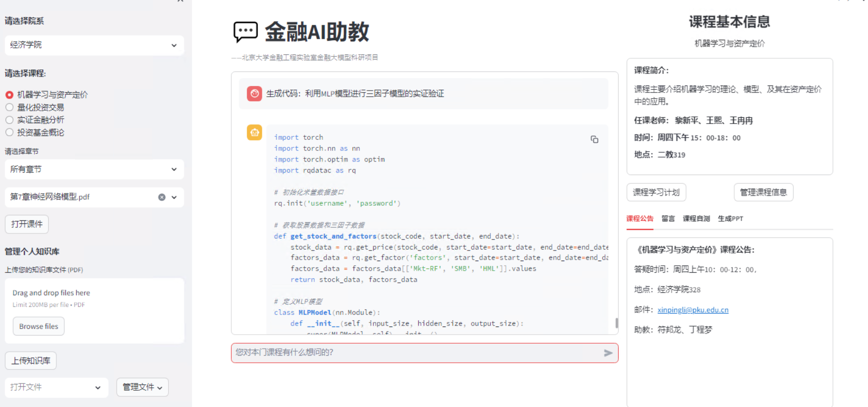
Task: Clear the selected PDF file with the X icon
Action: coord(162,197)
